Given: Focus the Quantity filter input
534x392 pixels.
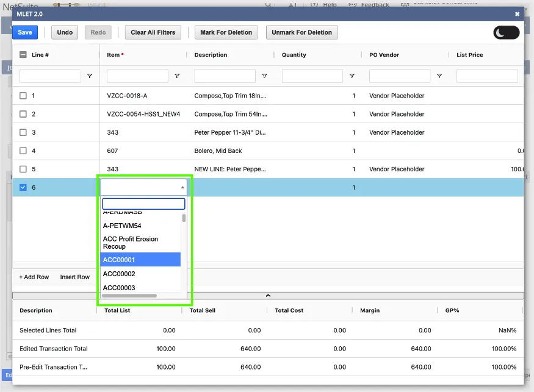Looking at the screenshot, I should point(312,76).
